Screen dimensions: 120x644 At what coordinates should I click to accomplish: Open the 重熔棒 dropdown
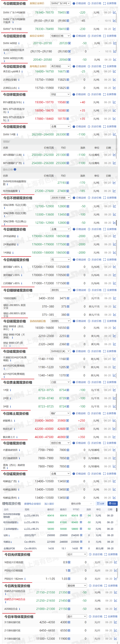click(77, 586)
